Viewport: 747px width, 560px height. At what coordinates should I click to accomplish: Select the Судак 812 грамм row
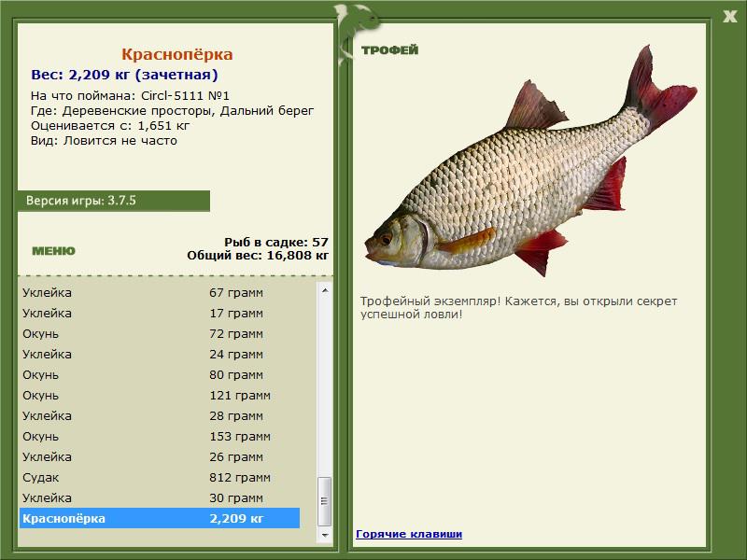[x=160, y=477]
